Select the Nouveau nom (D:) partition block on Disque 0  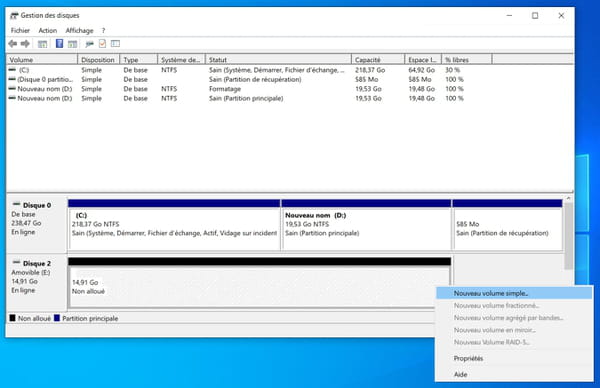(366, 225)
